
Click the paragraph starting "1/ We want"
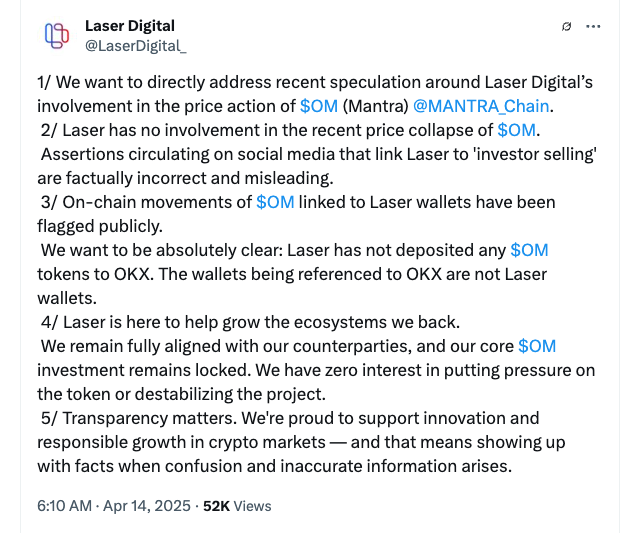click(x=160, y=81)
